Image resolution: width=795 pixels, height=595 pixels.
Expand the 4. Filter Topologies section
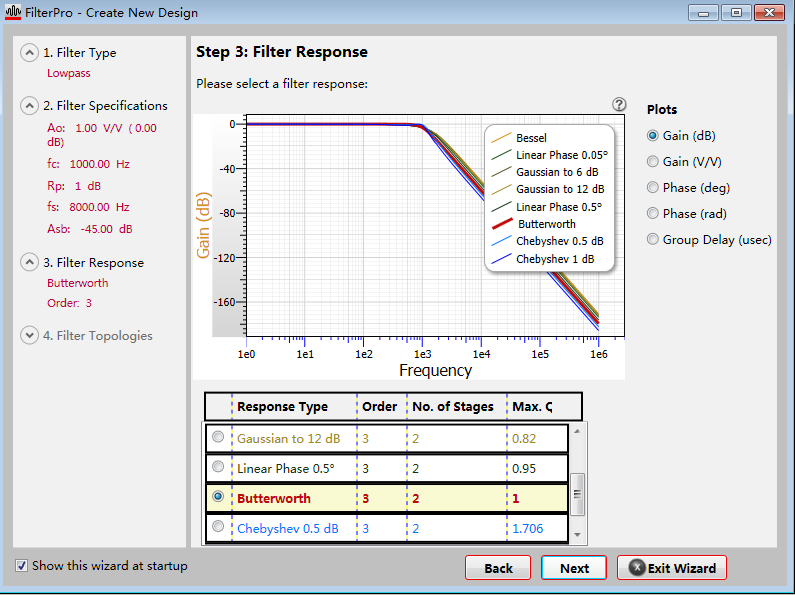pos(29,336)
